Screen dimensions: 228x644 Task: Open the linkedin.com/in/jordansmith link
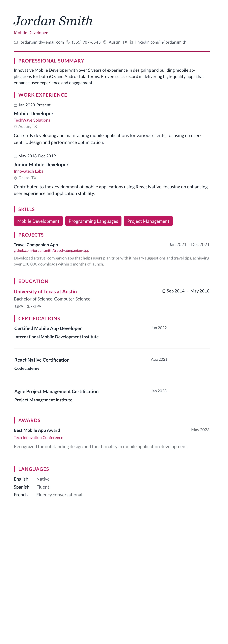click(x=161, y=42)
